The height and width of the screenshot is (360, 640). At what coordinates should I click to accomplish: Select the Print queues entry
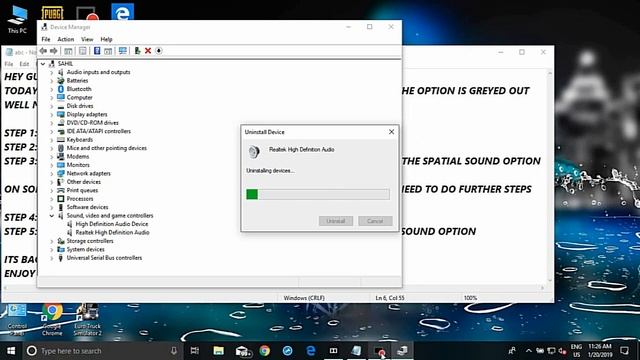(x=82, y=190)
